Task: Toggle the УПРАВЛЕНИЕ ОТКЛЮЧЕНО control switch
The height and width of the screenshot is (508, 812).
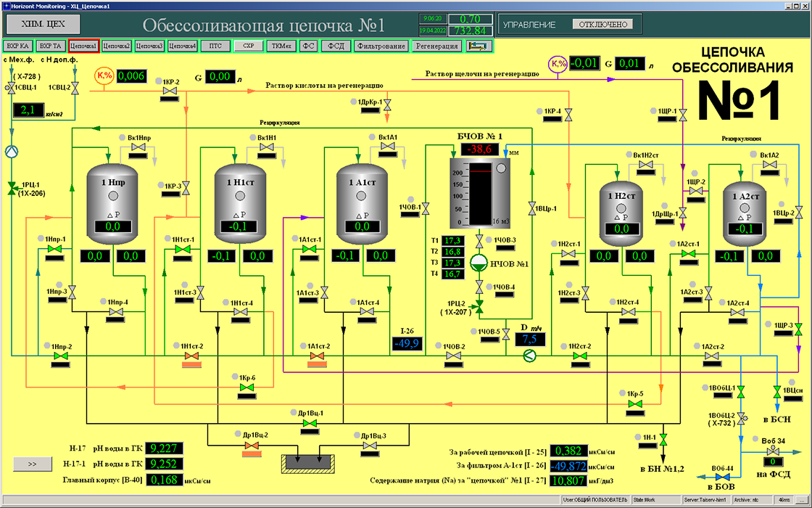Action: click(x=602, y=25)
